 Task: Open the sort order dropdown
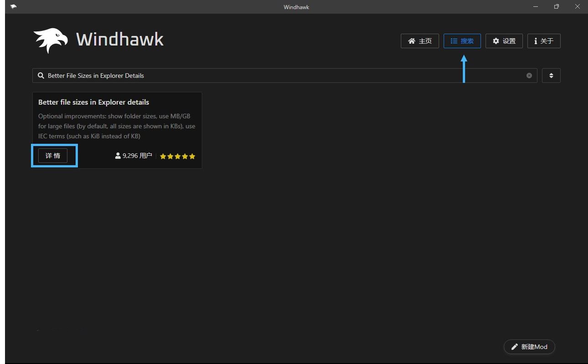[x=551, y=76]
